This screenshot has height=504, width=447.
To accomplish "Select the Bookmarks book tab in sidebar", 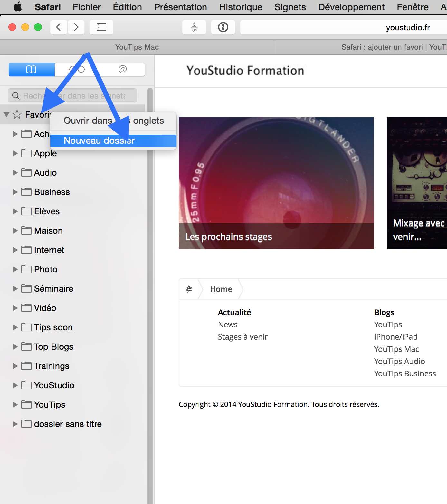I will coord(32,69).
